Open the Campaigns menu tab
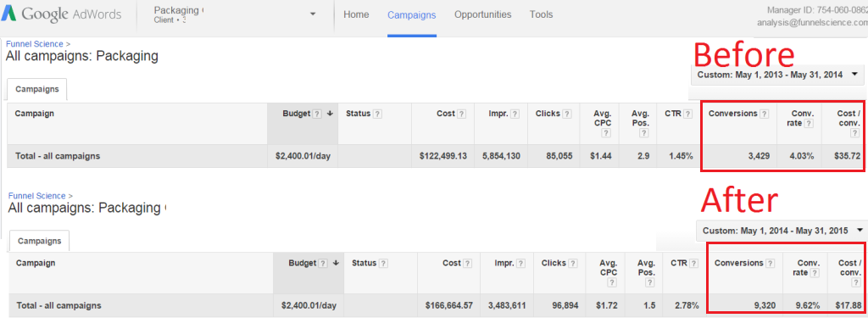The image size is (868, 318). 412,15
